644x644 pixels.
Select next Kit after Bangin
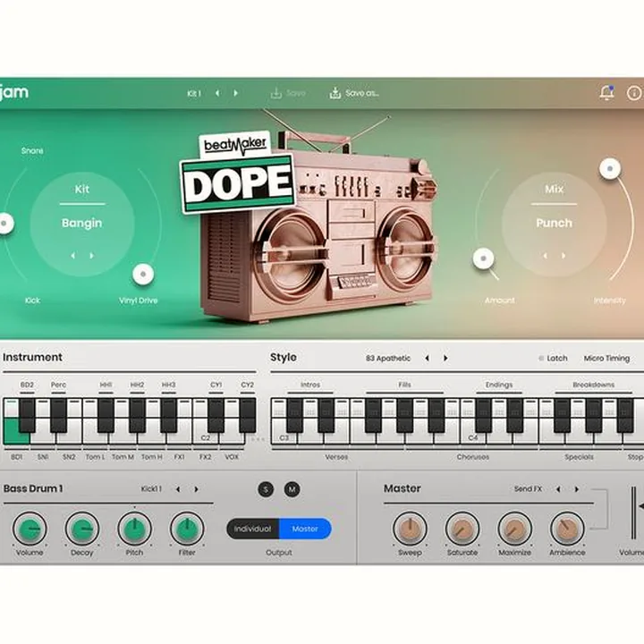(x=91, y=256)
